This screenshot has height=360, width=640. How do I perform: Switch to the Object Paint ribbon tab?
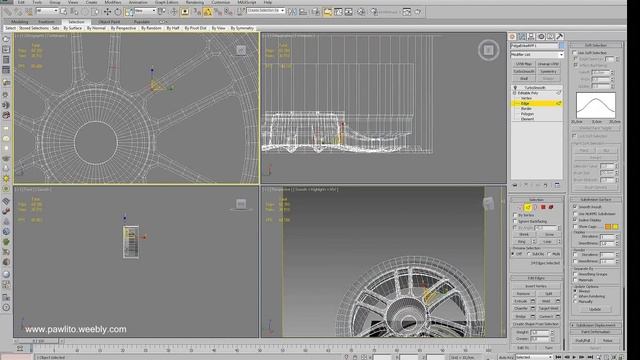(x=109, y=22)
